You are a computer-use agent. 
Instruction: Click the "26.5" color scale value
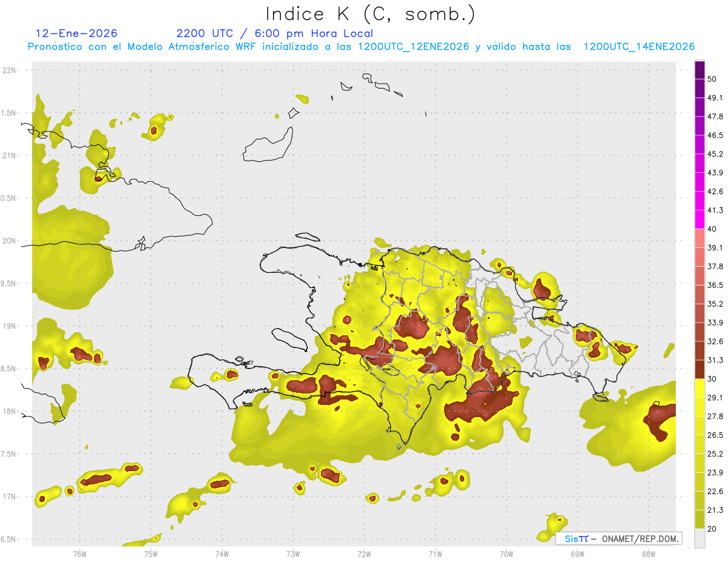[715, 435]
